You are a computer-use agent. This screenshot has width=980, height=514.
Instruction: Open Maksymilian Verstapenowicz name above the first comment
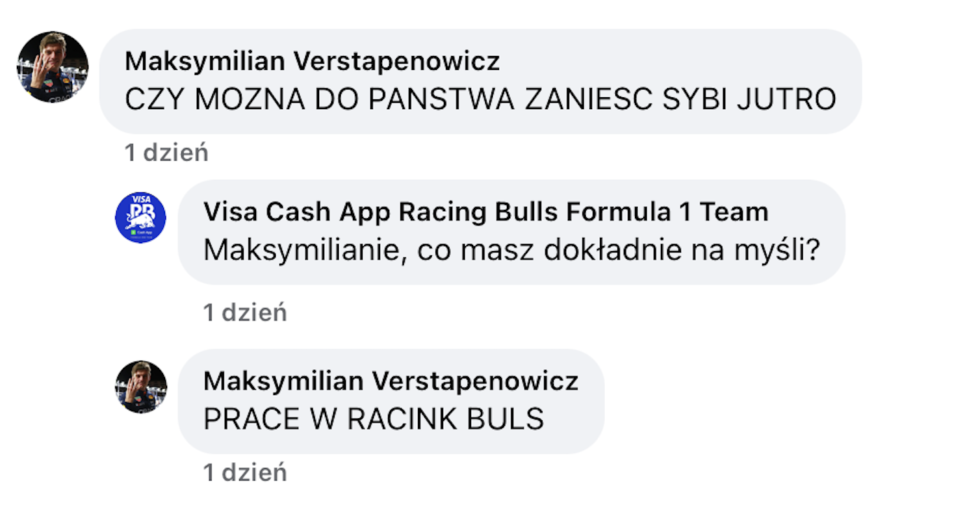[312, 62]
